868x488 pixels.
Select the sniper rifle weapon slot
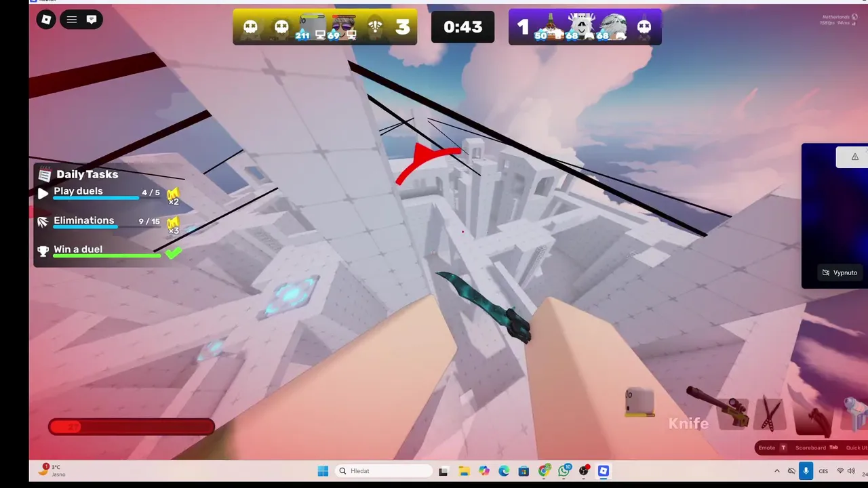717,407
